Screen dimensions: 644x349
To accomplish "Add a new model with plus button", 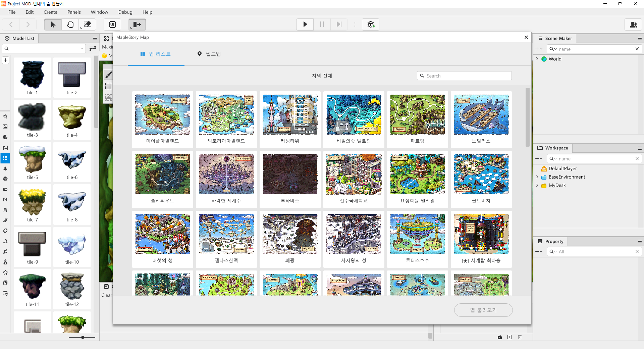I will pos(5,60).
